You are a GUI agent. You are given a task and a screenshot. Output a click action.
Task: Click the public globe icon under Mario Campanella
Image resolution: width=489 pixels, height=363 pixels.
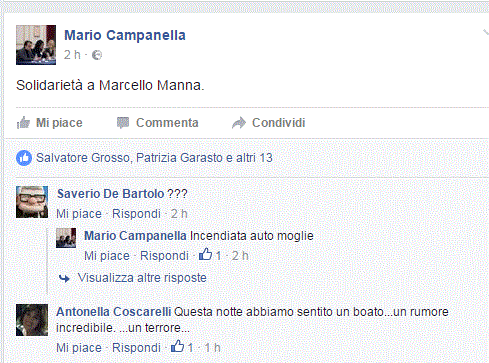coord(97,55)
